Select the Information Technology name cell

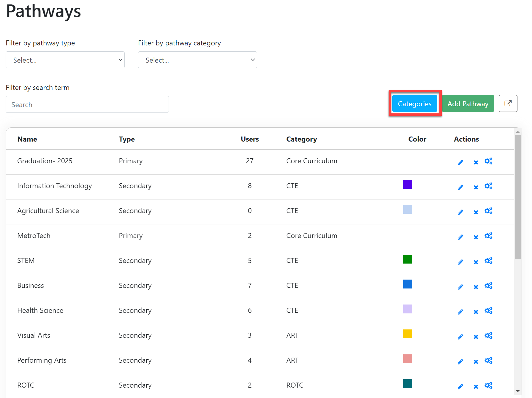coord(55,186)
